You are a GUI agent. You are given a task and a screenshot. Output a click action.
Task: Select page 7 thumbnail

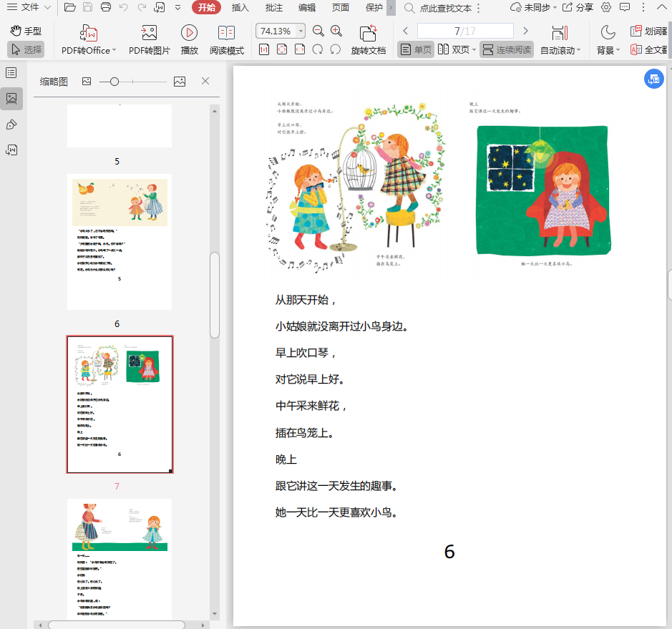120,404
